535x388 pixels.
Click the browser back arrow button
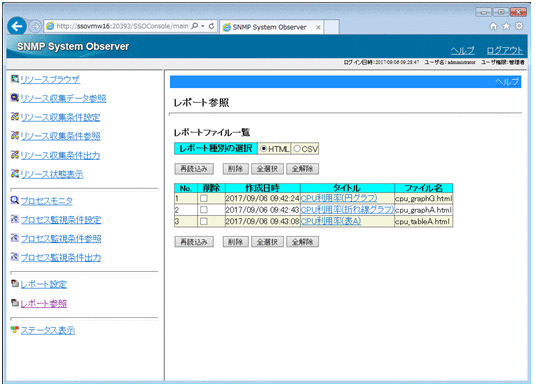pos(17,26)
